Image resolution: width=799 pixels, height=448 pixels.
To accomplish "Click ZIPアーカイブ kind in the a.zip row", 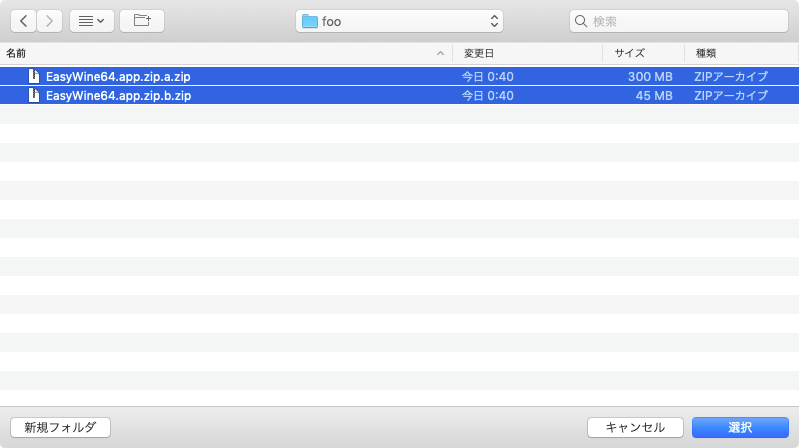I will pos(731,76).
